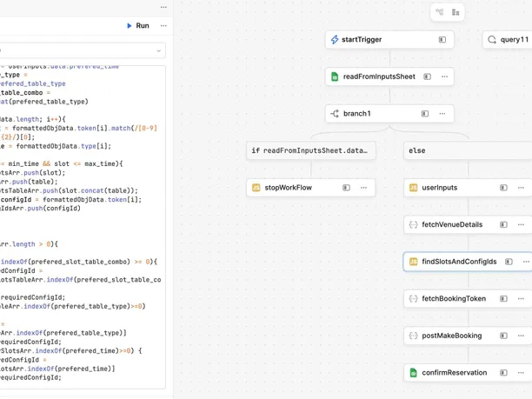The width and height of the screenshot is (532, 399).
Task: Run the current code block
Action: coord(137,26)
